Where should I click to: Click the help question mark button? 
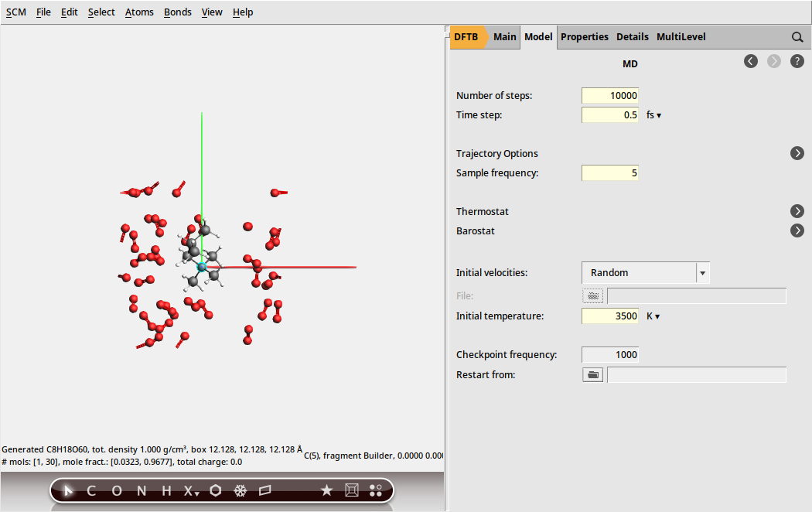[x=797, y=60]
